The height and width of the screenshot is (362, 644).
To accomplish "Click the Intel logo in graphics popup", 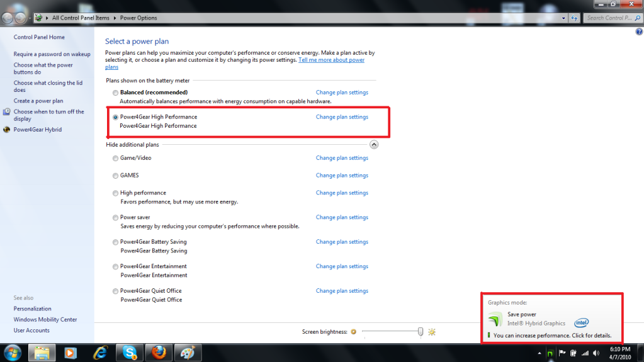I will (581, 322).
